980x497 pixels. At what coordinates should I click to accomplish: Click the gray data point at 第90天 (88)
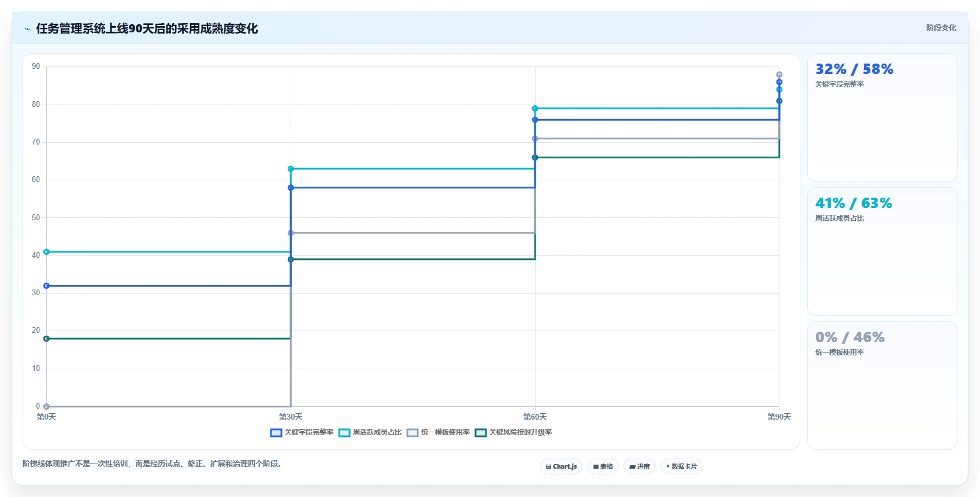coord(779,75)
